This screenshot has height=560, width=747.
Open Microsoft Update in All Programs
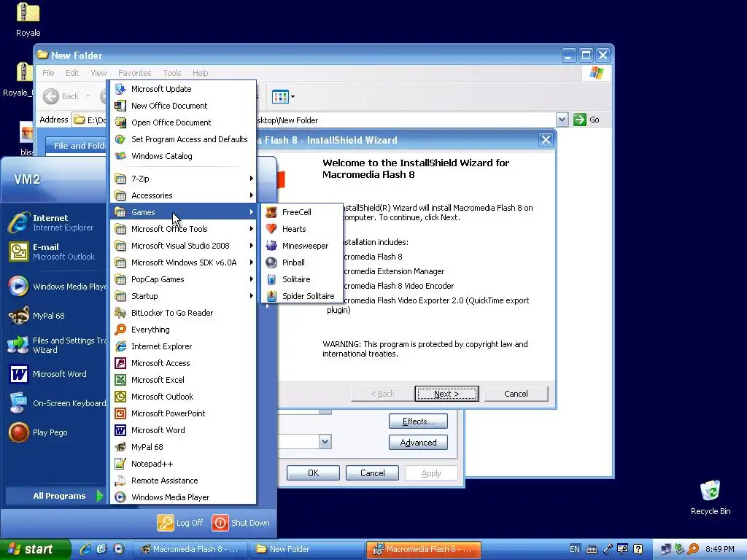[183, 88]
